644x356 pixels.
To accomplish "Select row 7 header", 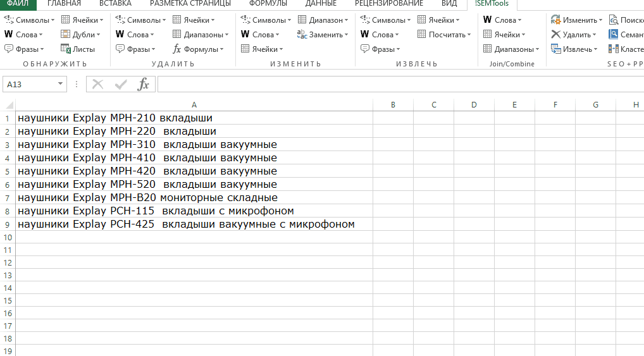I will point(8,198).
